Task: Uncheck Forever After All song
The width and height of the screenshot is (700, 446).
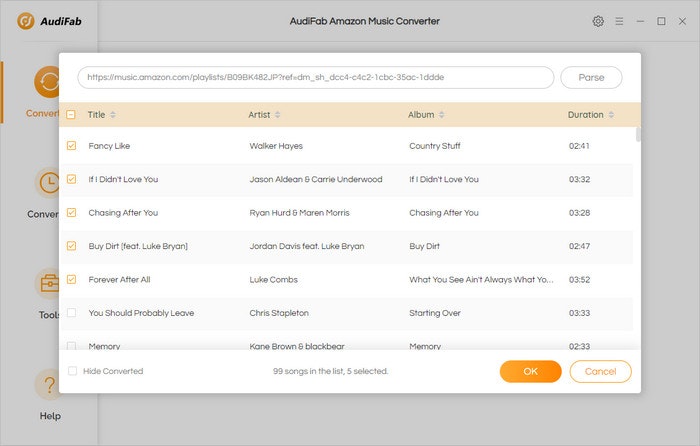Action: pyautogui.click(x=71, y=279)
